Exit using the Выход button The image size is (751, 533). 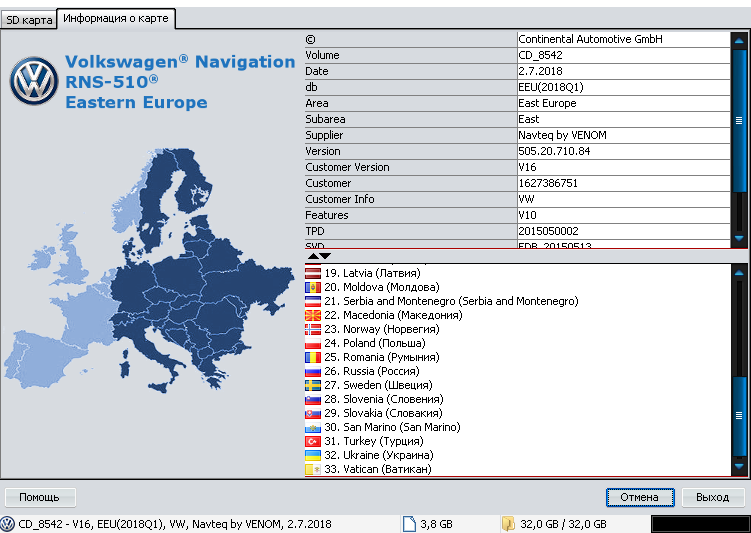pos(713,497)
